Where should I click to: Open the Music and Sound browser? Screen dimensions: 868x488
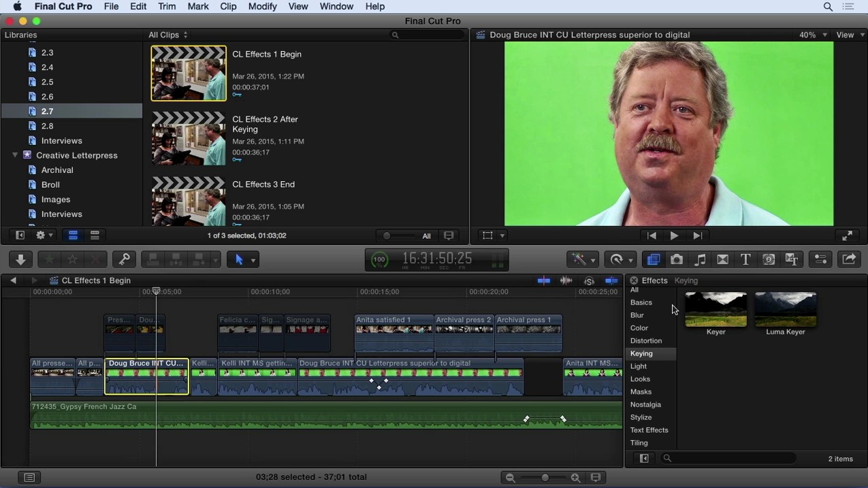tap(700, 259)
